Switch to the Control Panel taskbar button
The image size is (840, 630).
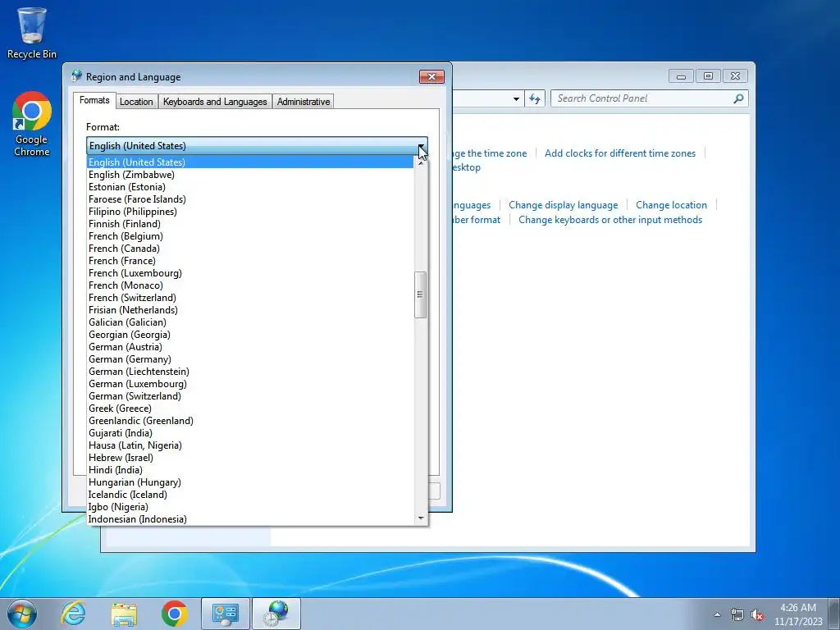[226, 614]
